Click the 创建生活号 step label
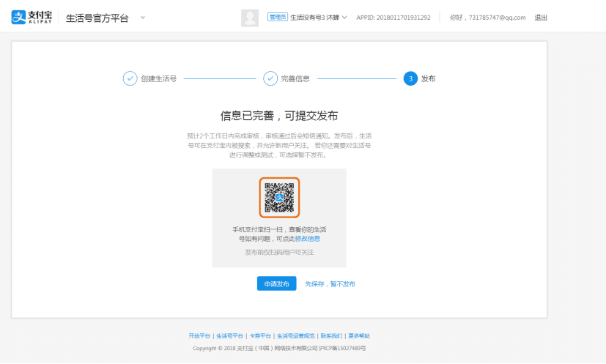The width and height of the screenshot is (606, 364). (158, 79)
